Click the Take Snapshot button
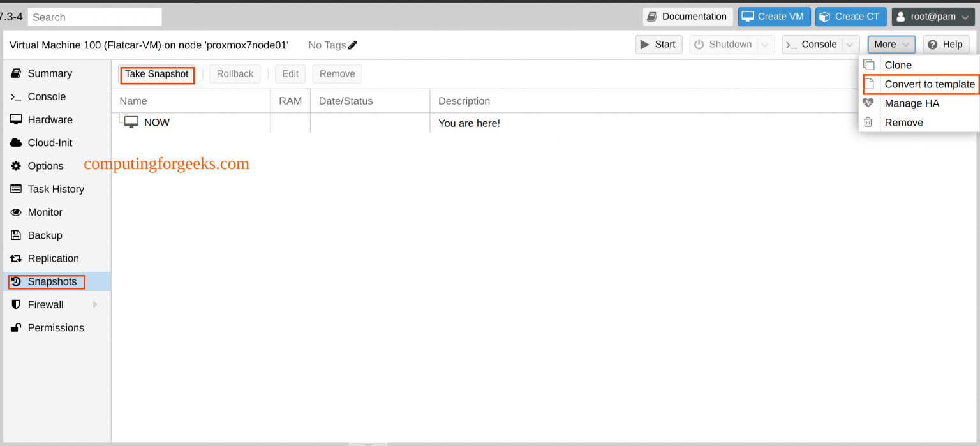This screenshot has height=446, width=980. pyautogui.click(x=157, y=74)
